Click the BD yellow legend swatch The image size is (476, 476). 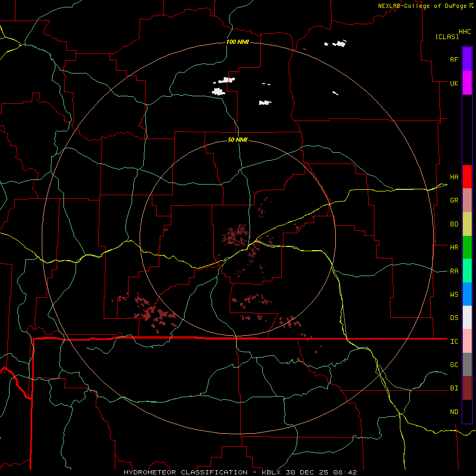point(467,224)
